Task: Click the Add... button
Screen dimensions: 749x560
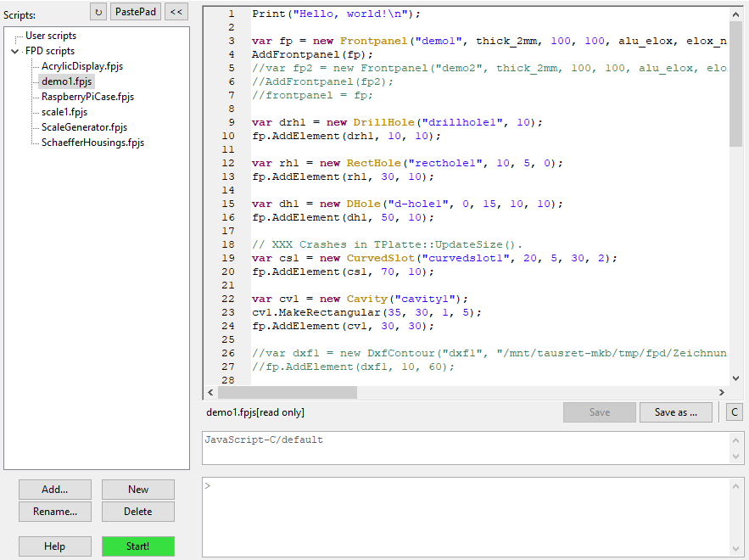Action: coord(54,490)
